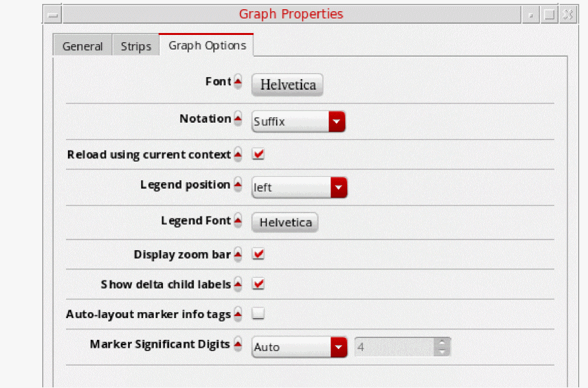The image size is (588, 388).
Task: Click the red arrow icon beside Legend Font
Action: click(x=238, y=221)
